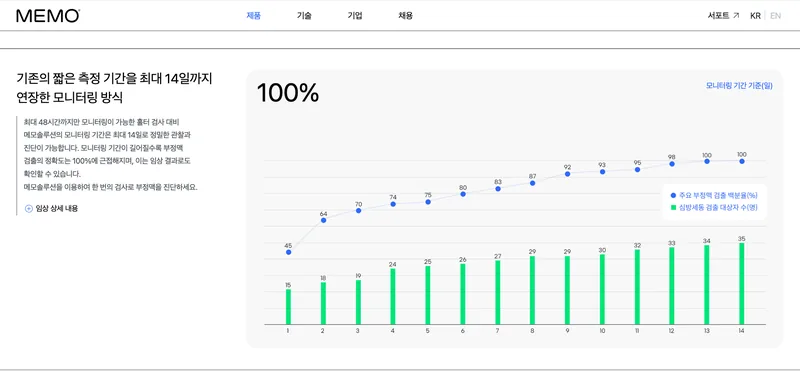
Task: Select the day 14 line point labeled 100
Action: pos(742,161)
